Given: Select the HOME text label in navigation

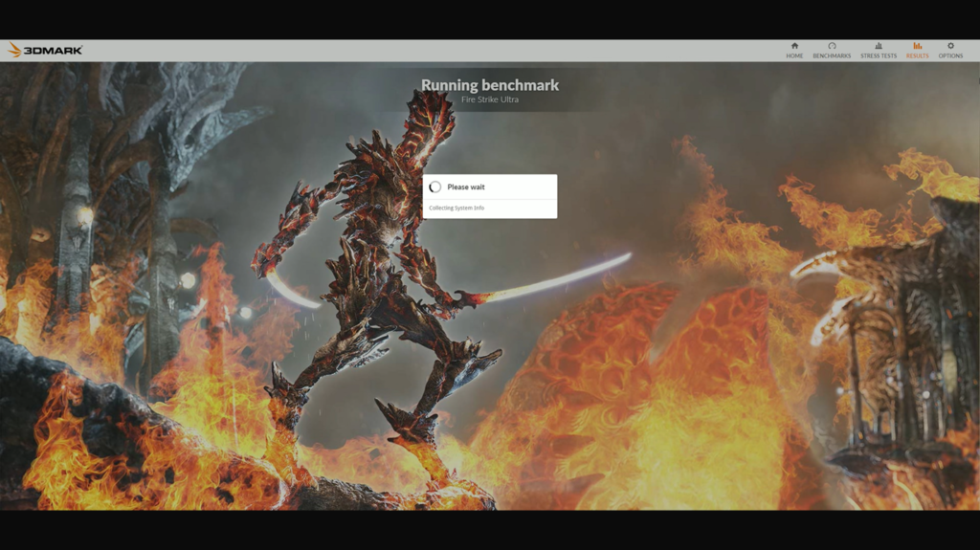Looking at the screenshot, I should (x=794, y=55).
